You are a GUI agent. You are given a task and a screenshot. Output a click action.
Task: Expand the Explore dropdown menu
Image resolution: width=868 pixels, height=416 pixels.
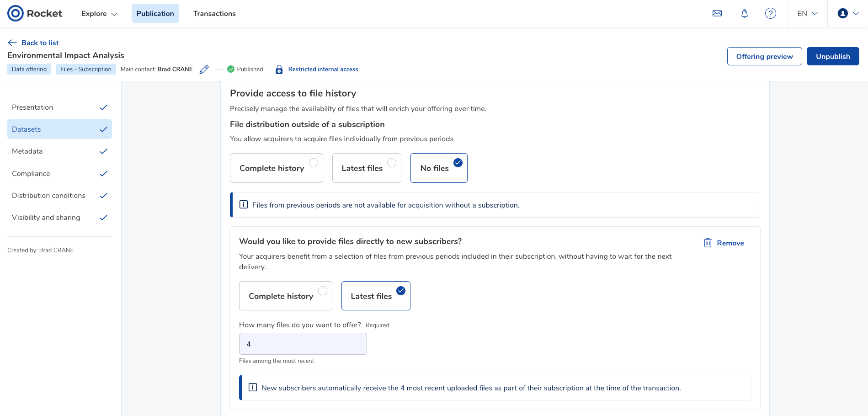99,13
